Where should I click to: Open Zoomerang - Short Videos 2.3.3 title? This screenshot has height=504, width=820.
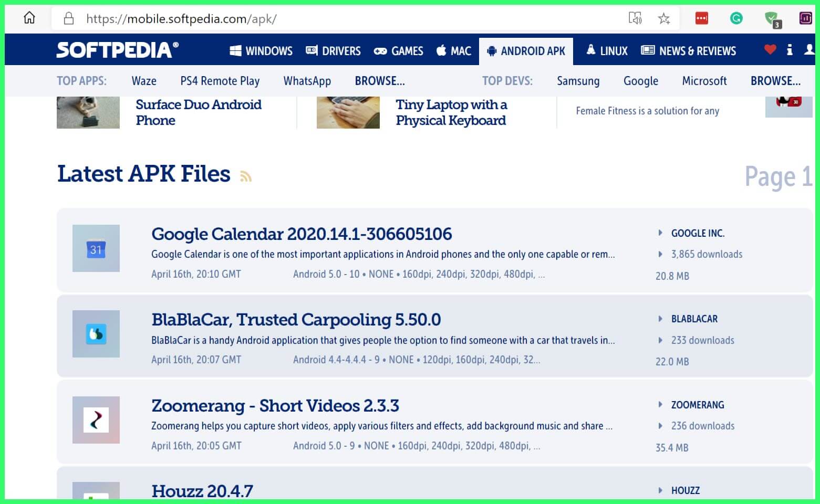[x=275, y=405]
